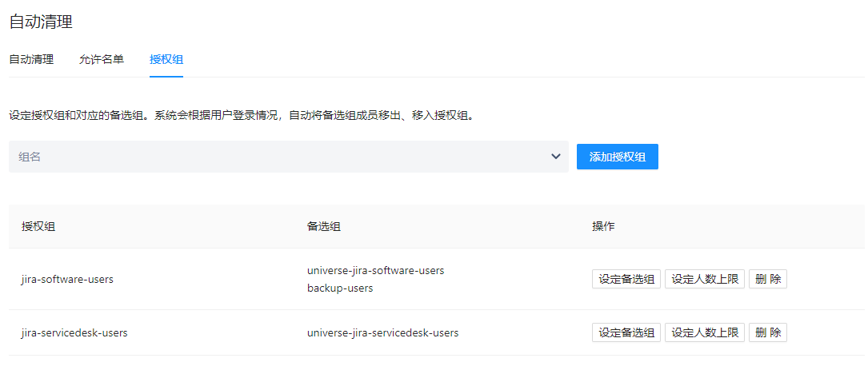Viewport: 868px width, 366px height.
Task: Click the universe-jira-software-users backup group entry
Action: click(375, 270)
